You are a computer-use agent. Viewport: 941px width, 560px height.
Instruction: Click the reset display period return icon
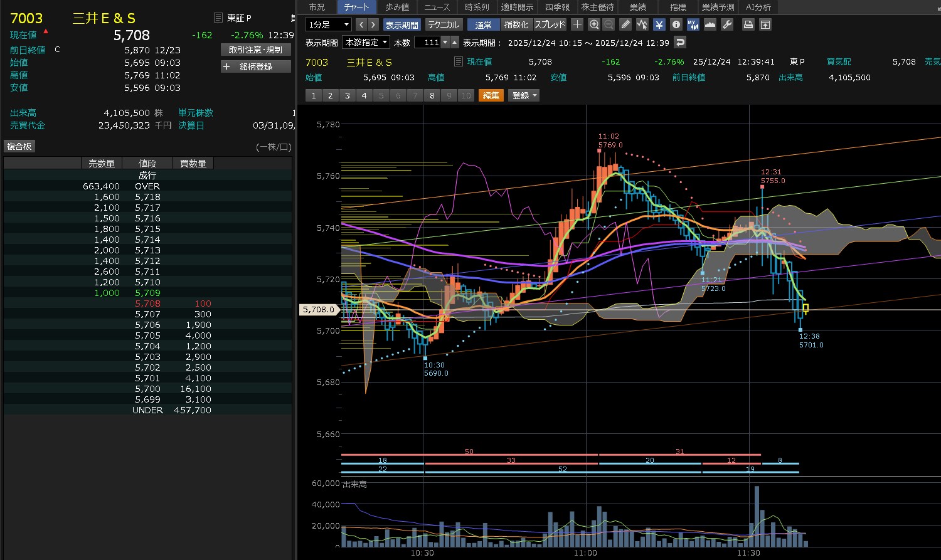(680, 42)
